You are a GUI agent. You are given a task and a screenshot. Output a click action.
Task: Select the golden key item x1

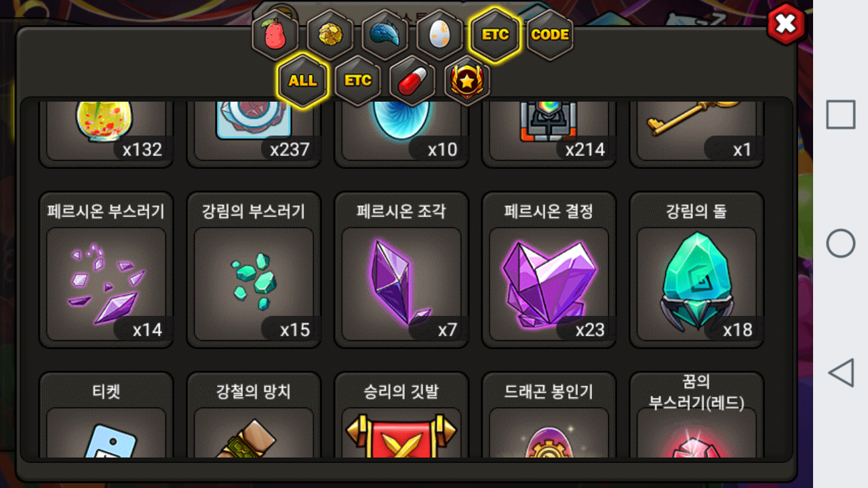[696, 133]
